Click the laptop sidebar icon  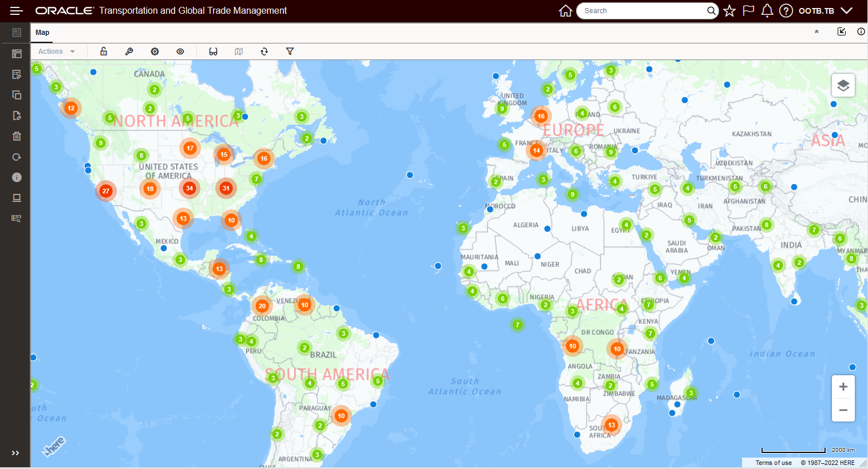pyautogui.click(x=17, y=198)
